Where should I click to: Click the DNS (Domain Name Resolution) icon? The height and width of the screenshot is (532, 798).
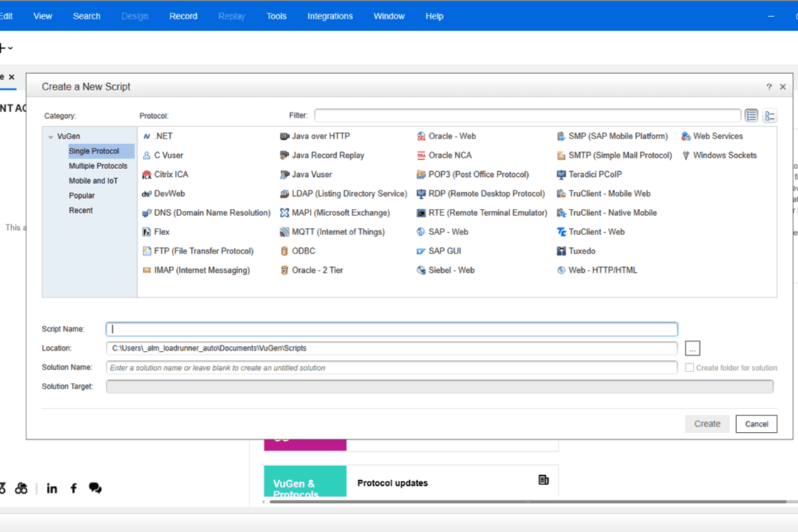click(x=146, y=213)
